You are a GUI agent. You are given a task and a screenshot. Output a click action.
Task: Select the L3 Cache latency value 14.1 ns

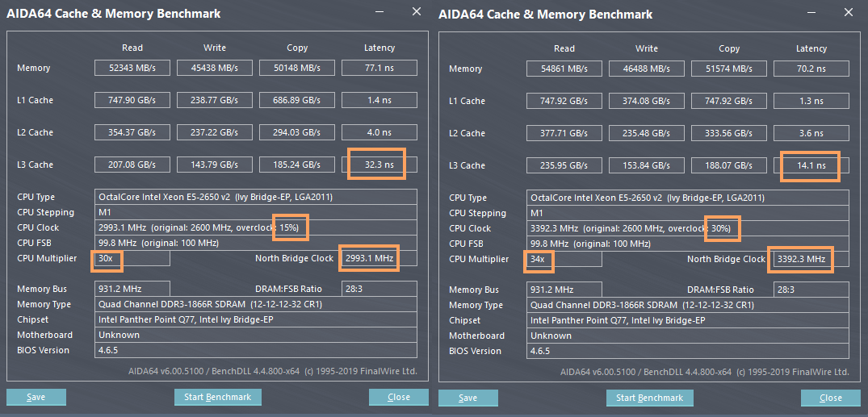[x=810, y=165]
